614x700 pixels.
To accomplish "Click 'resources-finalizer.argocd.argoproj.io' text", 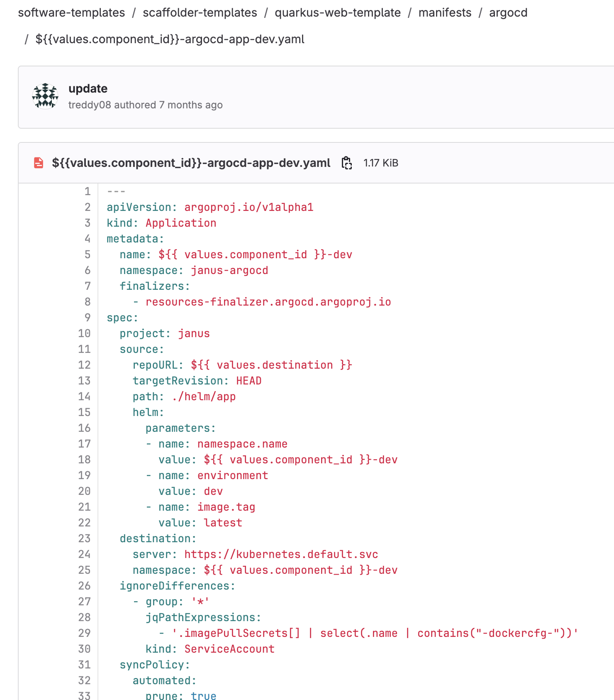I will [268, 302].
